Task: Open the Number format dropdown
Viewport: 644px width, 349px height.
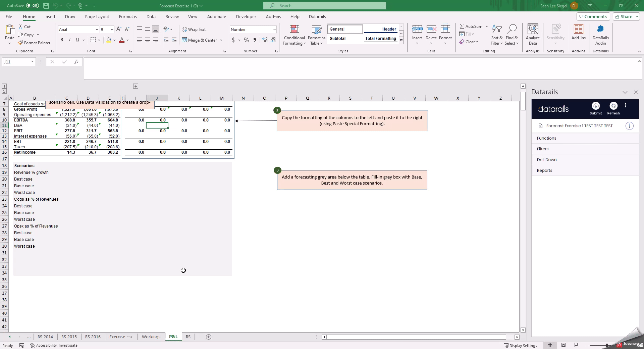Action: coord(274,30)
